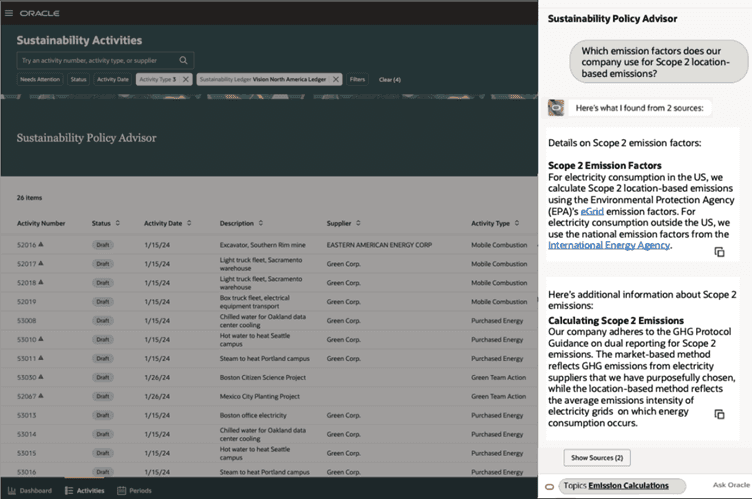Open activity number 52019
752x499 pixels.
[x=26, y=302]
